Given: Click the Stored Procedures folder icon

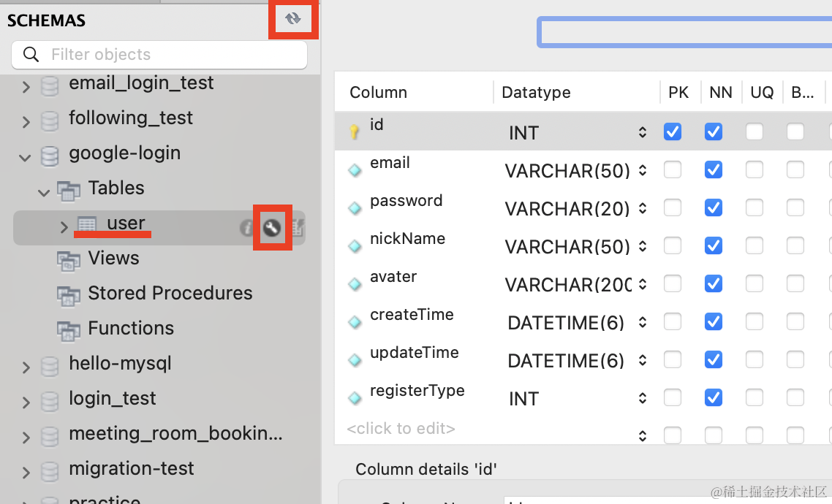Looking at the screenshot, I should point(69,294).
